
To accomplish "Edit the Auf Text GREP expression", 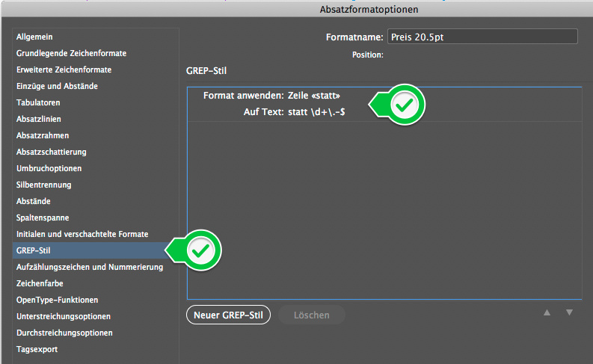I will (316, 112).
